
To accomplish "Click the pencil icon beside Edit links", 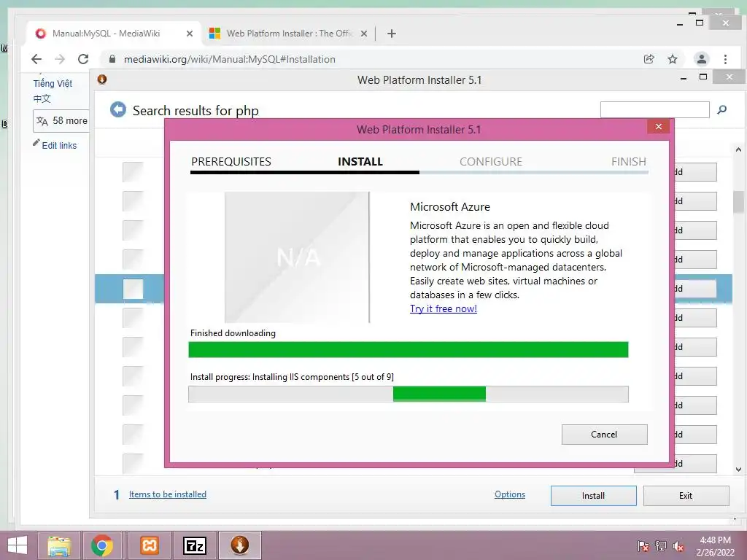I will coord(36,142).
